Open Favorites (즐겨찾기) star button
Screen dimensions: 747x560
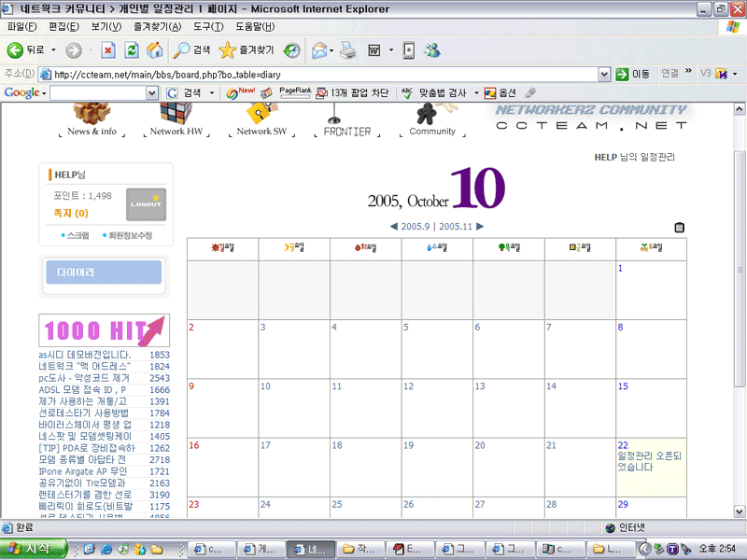247,50
